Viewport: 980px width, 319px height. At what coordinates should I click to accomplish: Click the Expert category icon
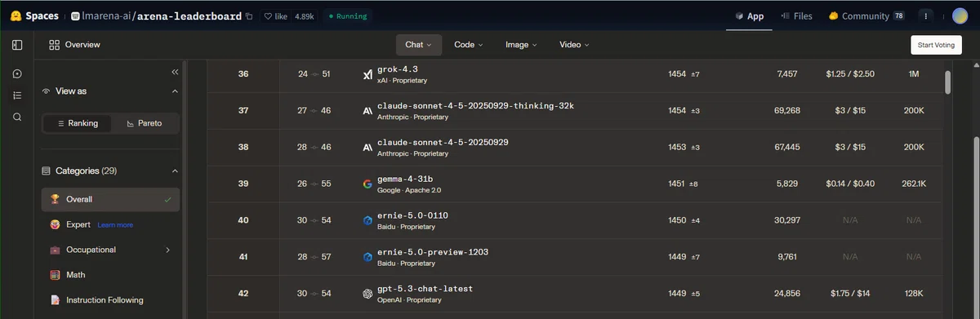click(x=55, y=224)
